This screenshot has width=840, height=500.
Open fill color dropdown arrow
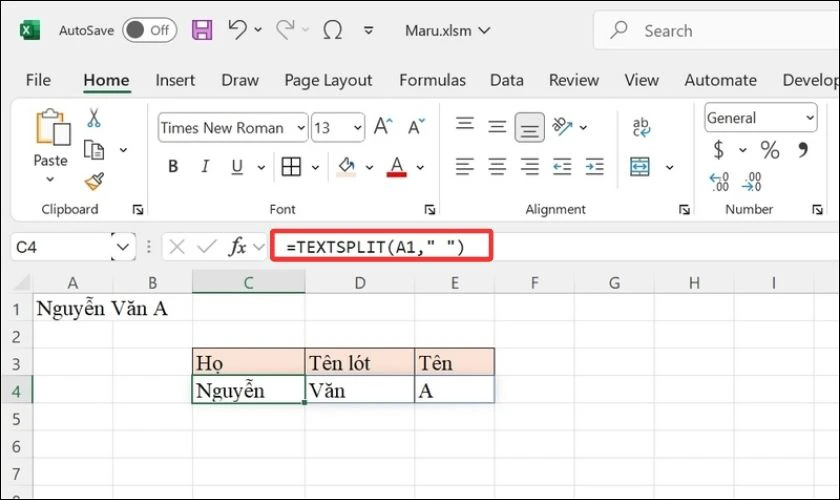click(x=370, y=167)
